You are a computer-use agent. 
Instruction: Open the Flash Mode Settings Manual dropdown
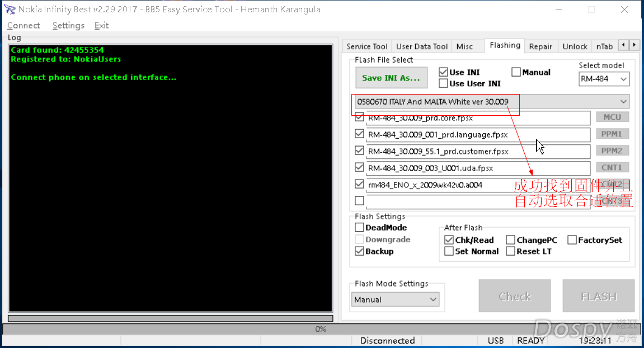coord(395,299)
